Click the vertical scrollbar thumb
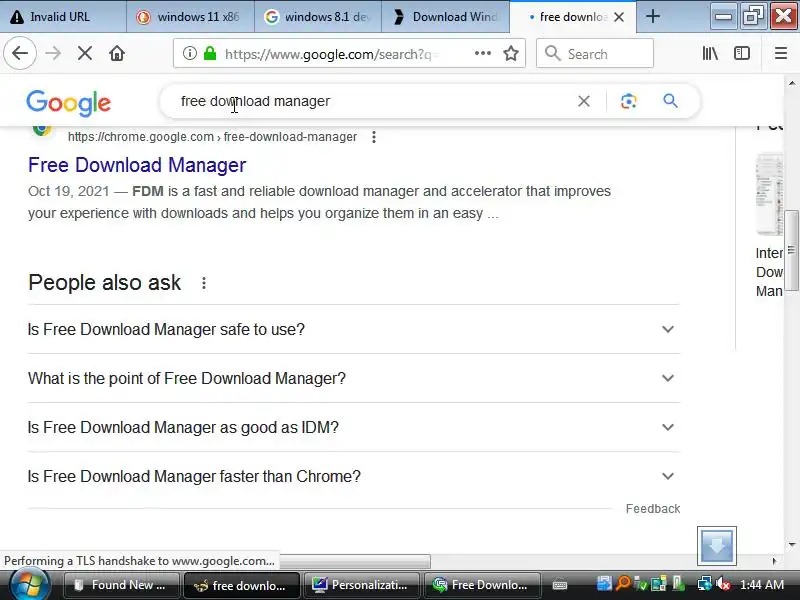 click(791, 250)
